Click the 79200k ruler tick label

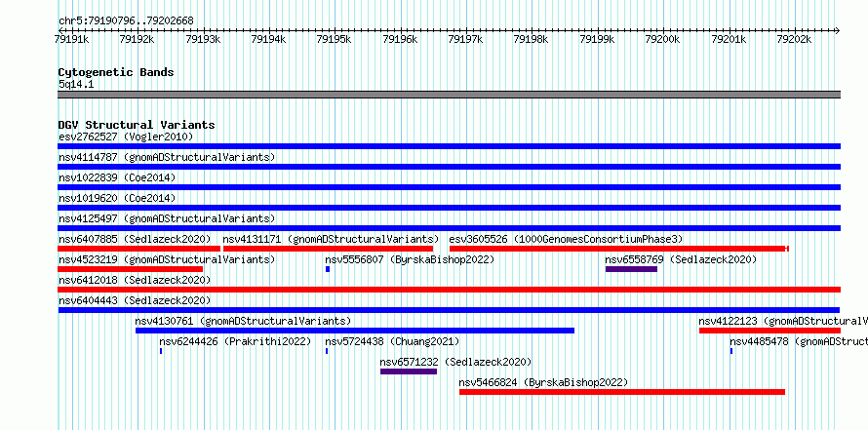[x=662, y=39]
